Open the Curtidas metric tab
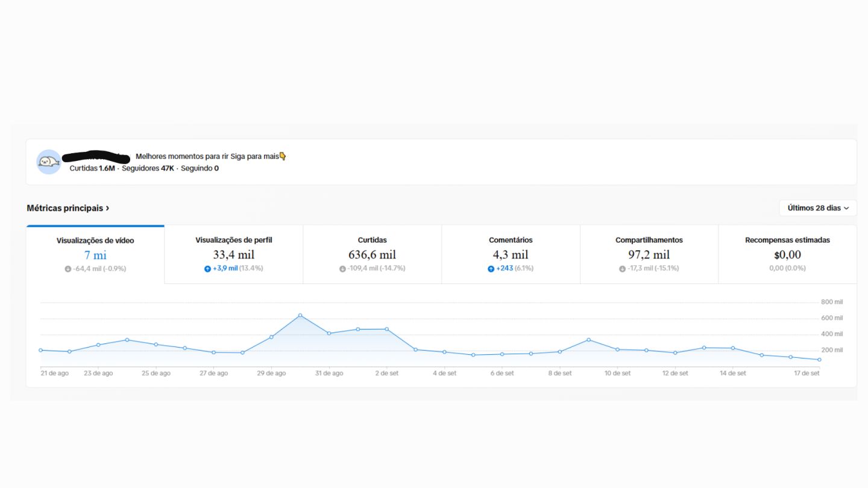 [x=372, y=254]
